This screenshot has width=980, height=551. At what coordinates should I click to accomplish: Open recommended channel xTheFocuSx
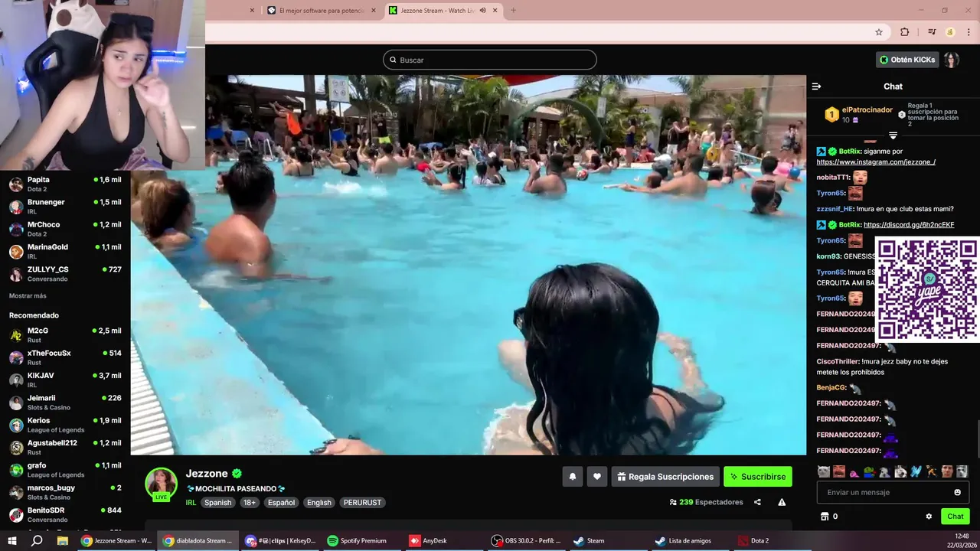click(x=65, y=357)
